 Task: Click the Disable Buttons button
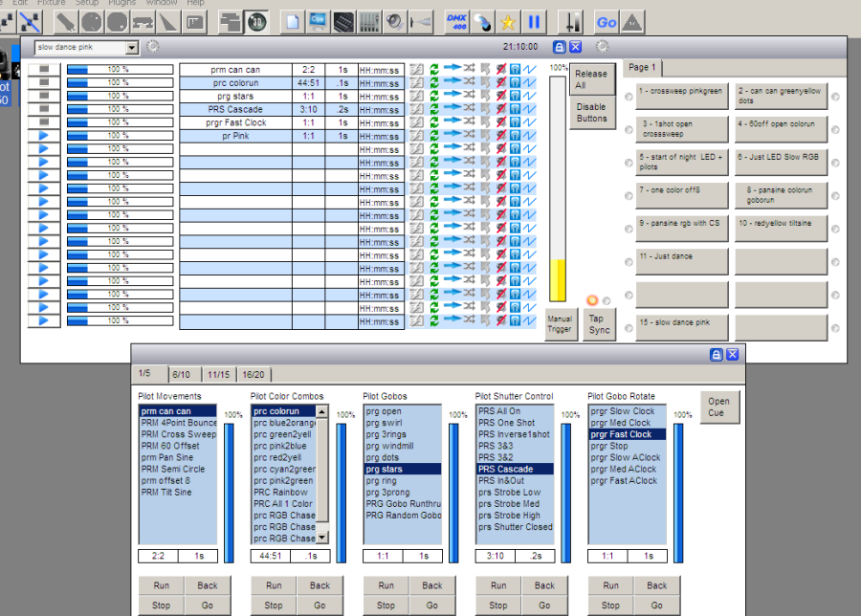(x=591, y=113)
